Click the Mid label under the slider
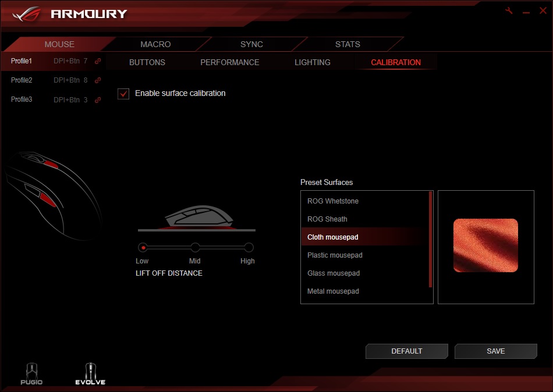This screenshot has width=553, height=392. (194, 261)
